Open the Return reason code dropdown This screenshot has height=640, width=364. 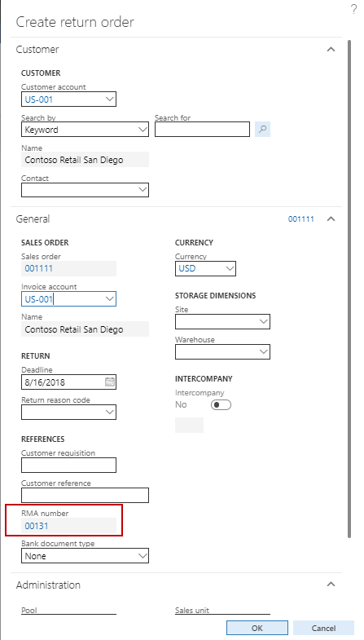(68, 413)
